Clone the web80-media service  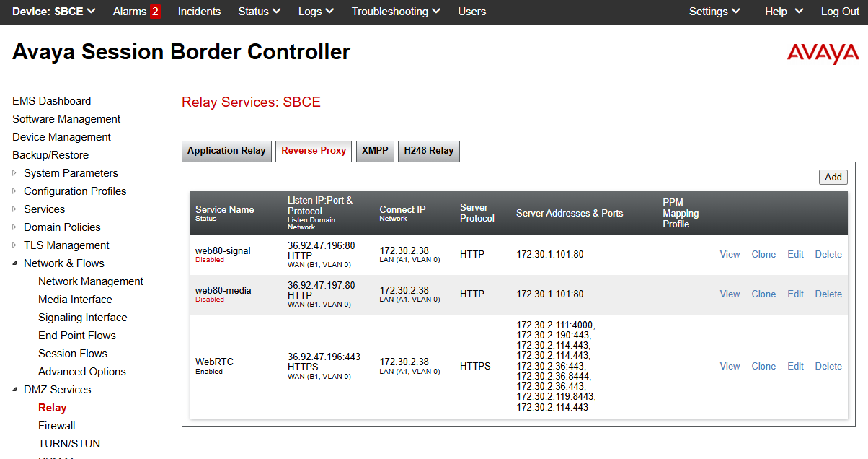763,294
